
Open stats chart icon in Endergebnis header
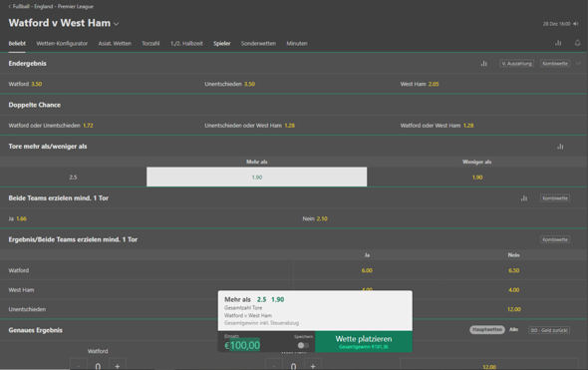[483, 64]
